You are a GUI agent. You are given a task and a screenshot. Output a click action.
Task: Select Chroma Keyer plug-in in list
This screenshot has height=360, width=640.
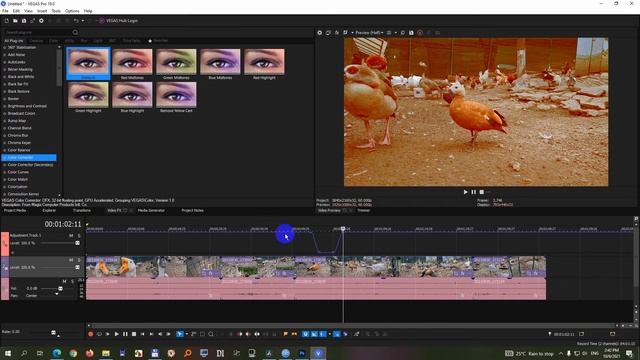19,143
